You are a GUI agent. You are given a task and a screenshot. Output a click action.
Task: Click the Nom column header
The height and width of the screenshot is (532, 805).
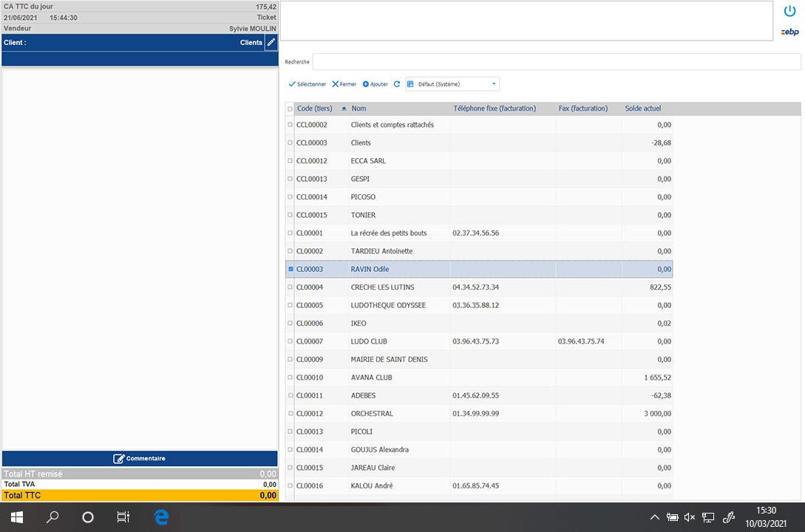(x=359, y=108)
